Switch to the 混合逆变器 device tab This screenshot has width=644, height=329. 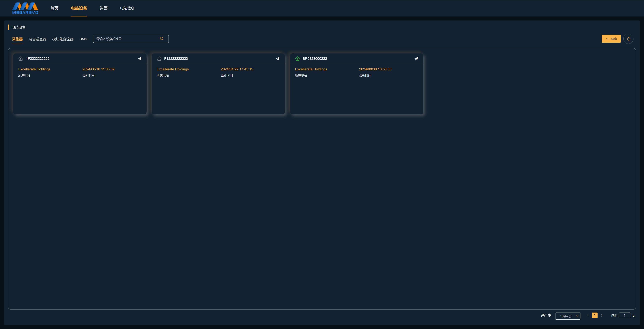(38, 39)
